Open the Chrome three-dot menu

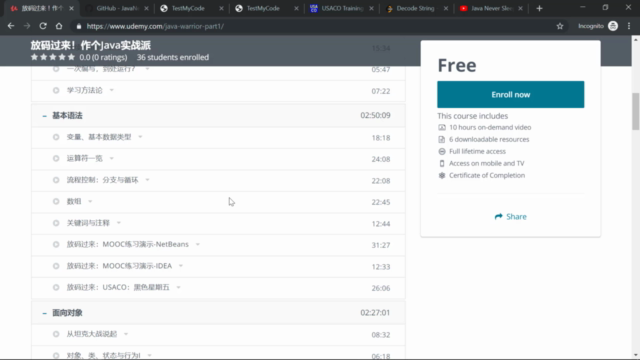[629, 26]
